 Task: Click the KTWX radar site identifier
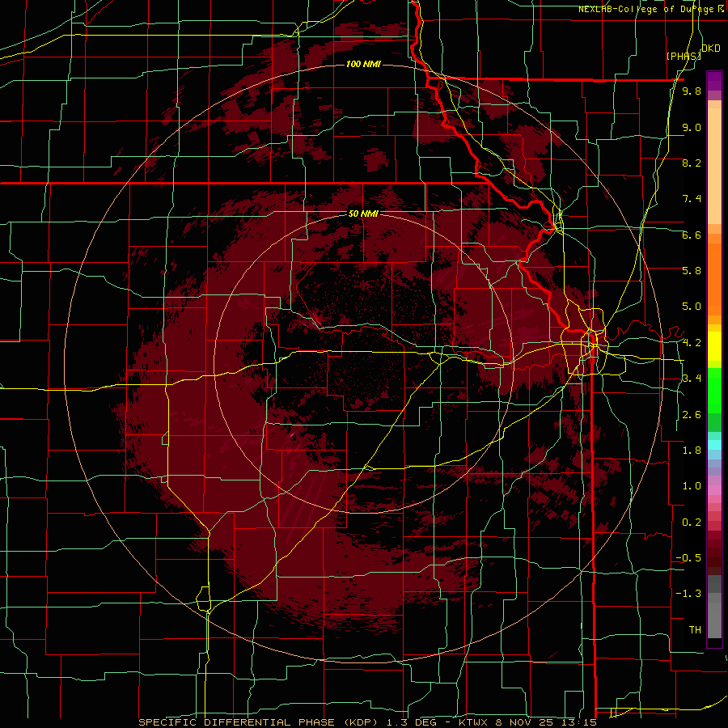[x=472, y=722]
